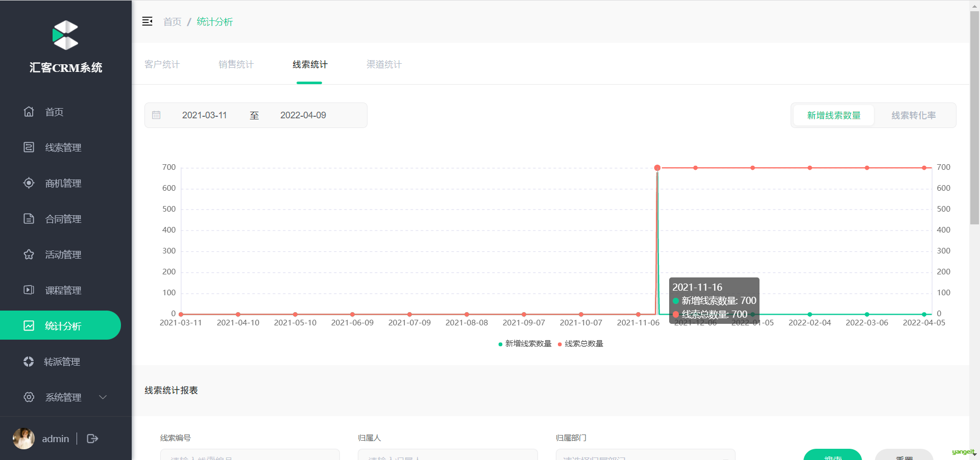Open end date 2022-04-09 picker

[x=303, y=115]
